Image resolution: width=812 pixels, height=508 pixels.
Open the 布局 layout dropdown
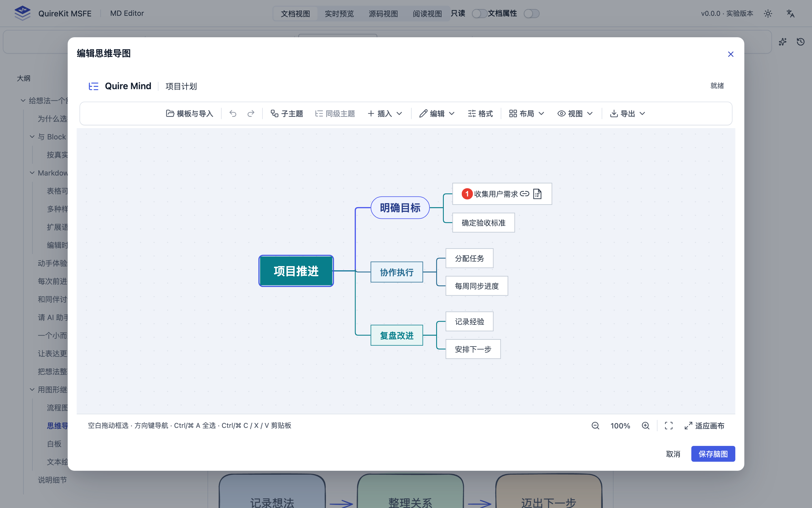526,113
